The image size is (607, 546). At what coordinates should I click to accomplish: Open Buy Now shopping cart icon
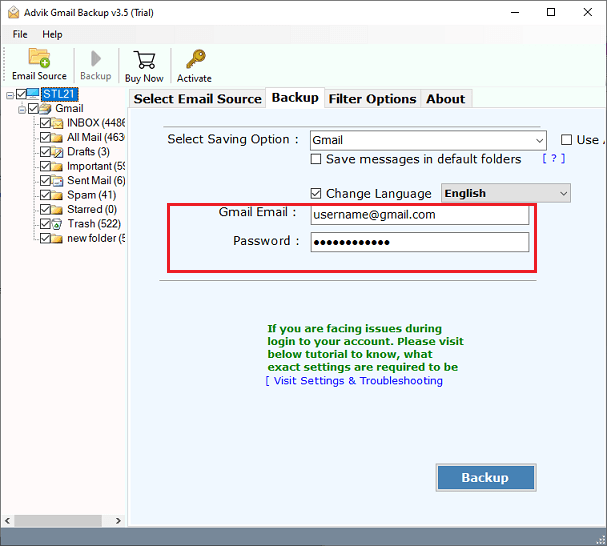point(144,60)
